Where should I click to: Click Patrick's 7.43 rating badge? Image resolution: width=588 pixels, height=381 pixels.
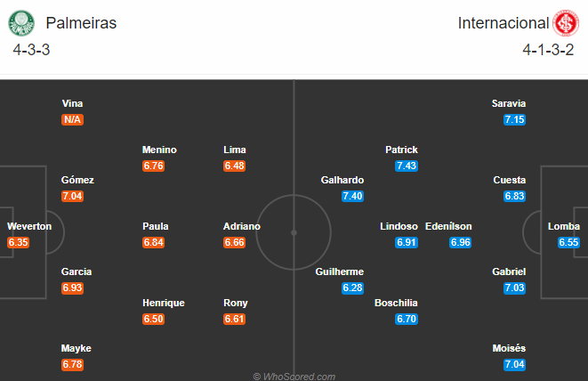[x=407, y=166]
